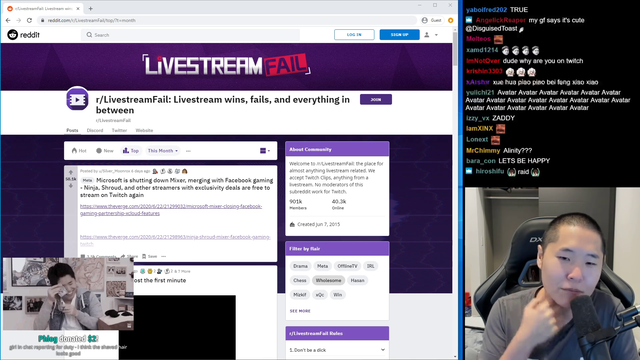This screenshot has width=640, height=360.
Task: Select the Twitter tab
Action: pos(119,130)
